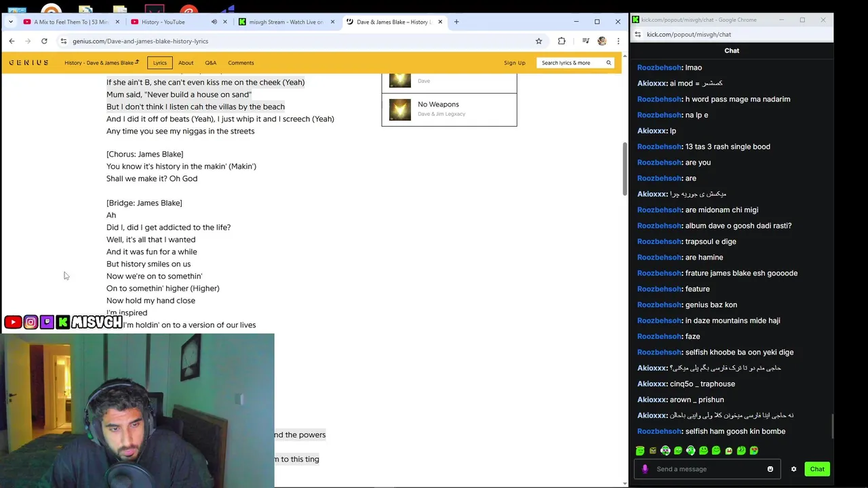This screenshot has height=488, width=868.
Task: Open emoji picker in chat input
Action: (x=770, y=469)
